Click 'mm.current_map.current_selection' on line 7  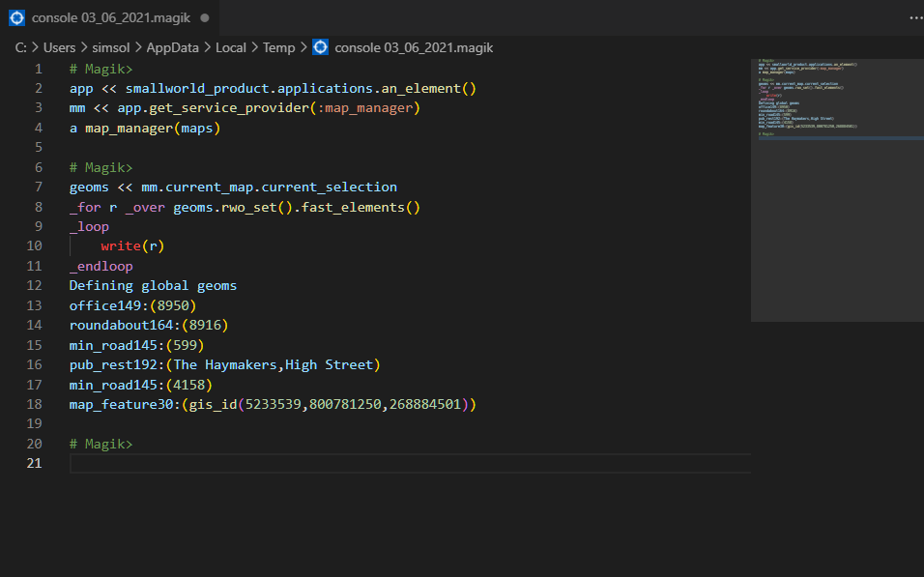[270, 187]
